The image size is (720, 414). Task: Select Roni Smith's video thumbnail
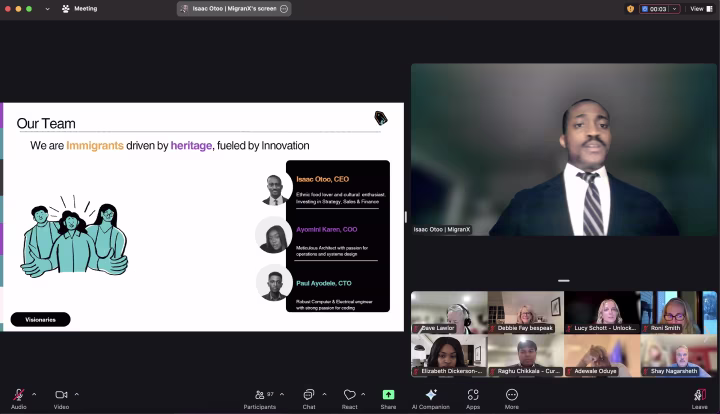679,312
